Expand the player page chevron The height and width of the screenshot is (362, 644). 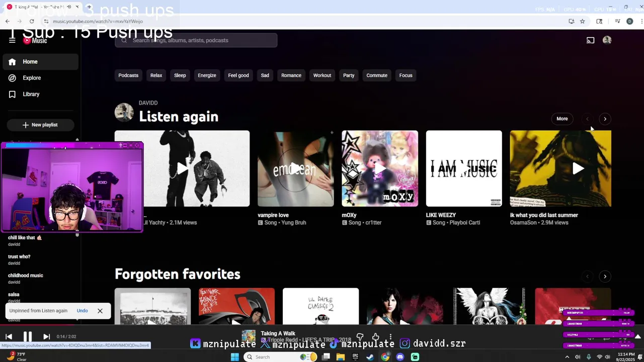pyautogui.click(x=637, y=336)
